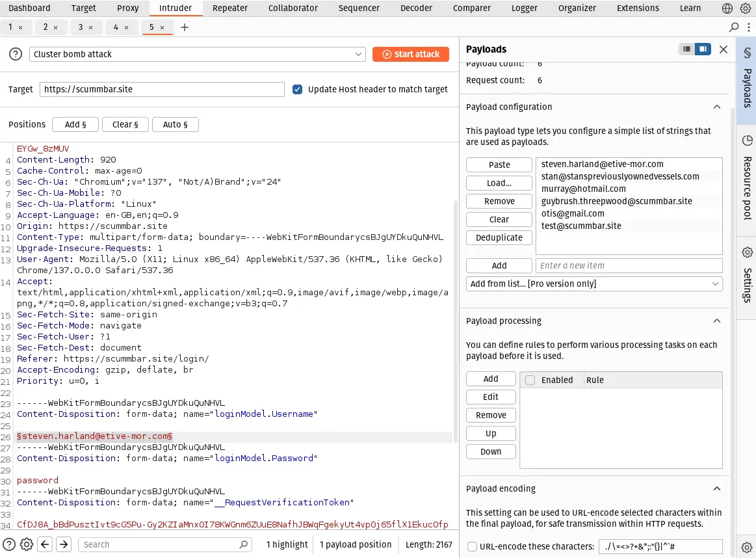Close Intruder tab 4

[126, 28]
